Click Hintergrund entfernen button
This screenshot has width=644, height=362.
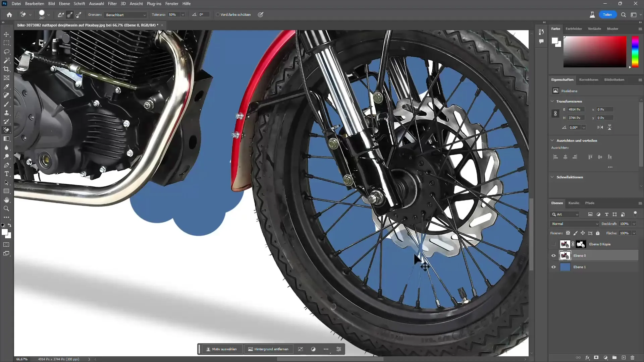coord(268,349)
